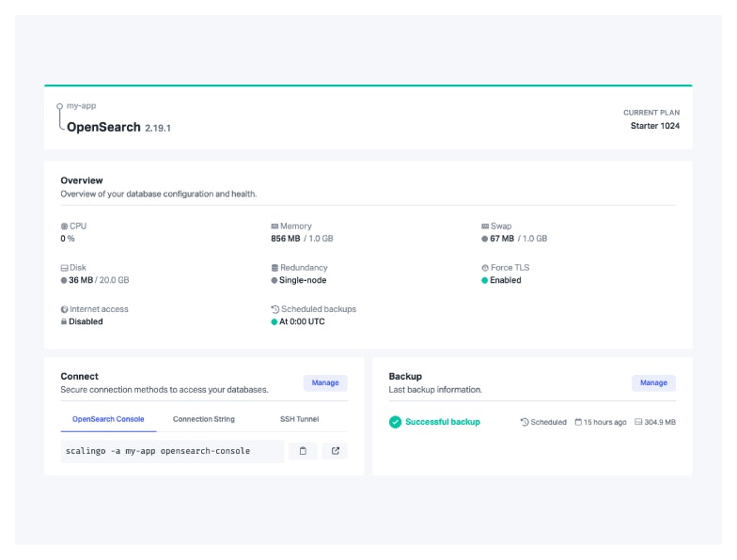
Task: Click the CPU value 0 %
Action: coord(68,239)
